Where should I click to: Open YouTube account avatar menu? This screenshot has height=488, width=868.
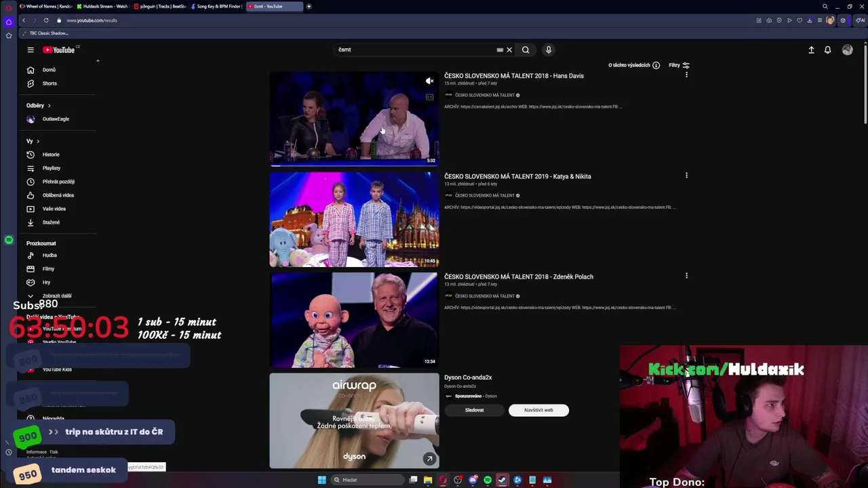[847, 49]
